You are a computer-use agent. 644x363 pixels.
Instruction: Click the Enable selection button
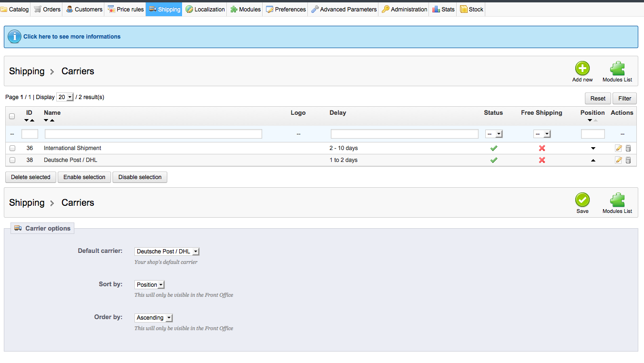[x=84, y=177]
